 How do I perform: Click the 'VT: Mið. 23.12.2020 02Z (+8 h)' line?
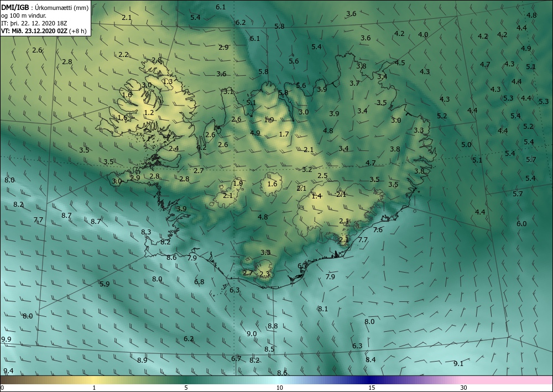click(x=43, y=30)
